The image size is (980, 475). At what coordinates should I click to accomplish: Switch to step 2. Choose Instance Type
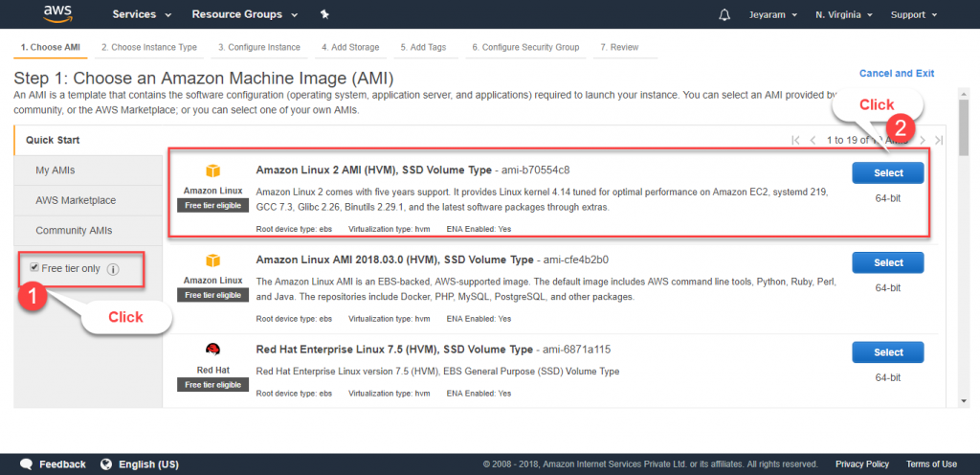[149, 48]
